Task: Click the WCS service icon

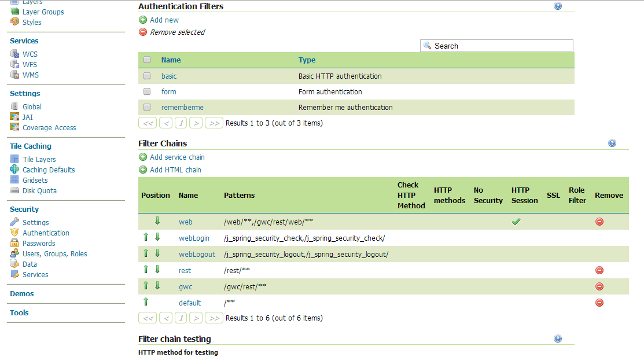Action: tap(15, 53)
